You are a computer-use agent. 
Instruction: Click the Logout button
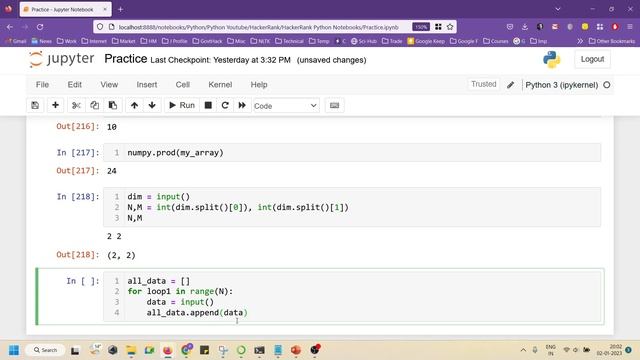(x=592, y=59)
